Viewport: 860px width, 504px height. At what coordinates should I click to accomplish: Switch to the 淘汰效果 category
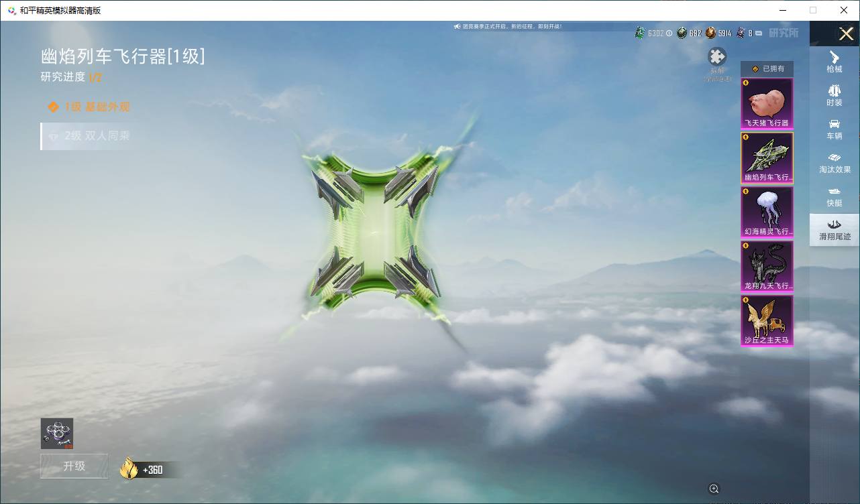pos(835,163)
